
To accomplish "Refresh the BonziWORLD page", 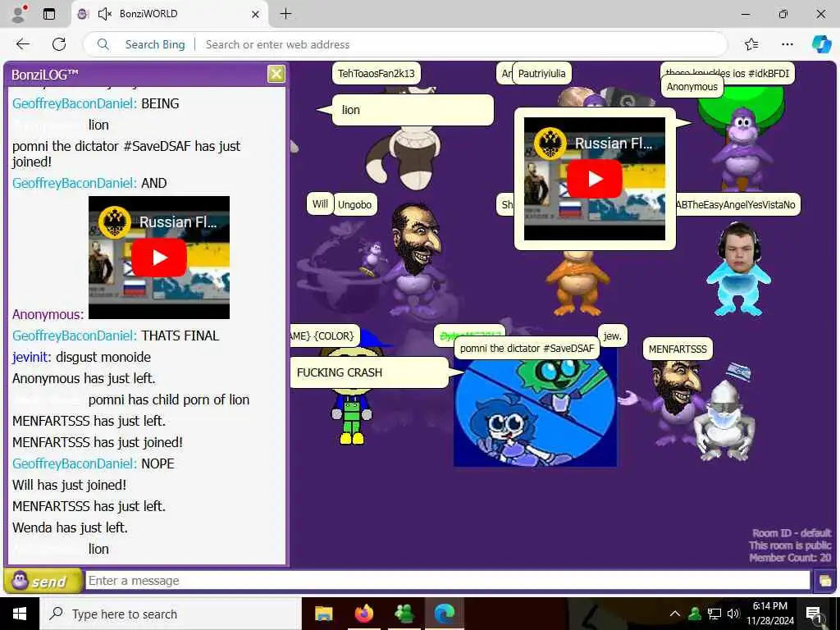I will coord(59,44).
